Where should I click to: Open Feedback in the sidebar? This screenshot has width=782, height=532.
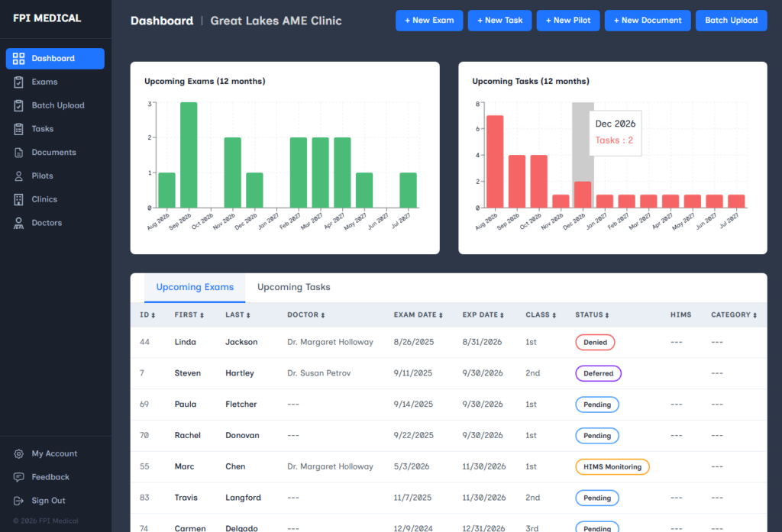55,477
